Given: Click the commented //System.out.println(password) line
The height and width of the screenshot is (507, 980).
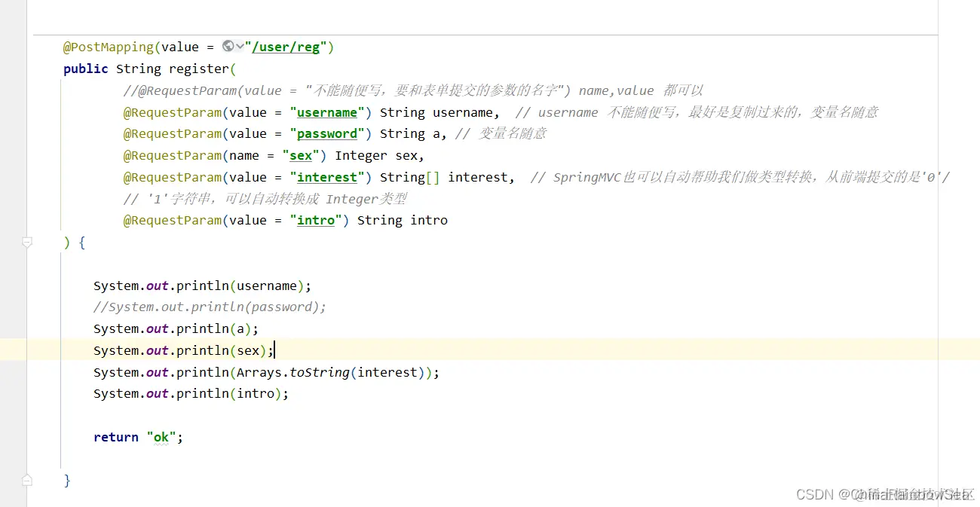Looking at the screenshot, I should 210,307.
